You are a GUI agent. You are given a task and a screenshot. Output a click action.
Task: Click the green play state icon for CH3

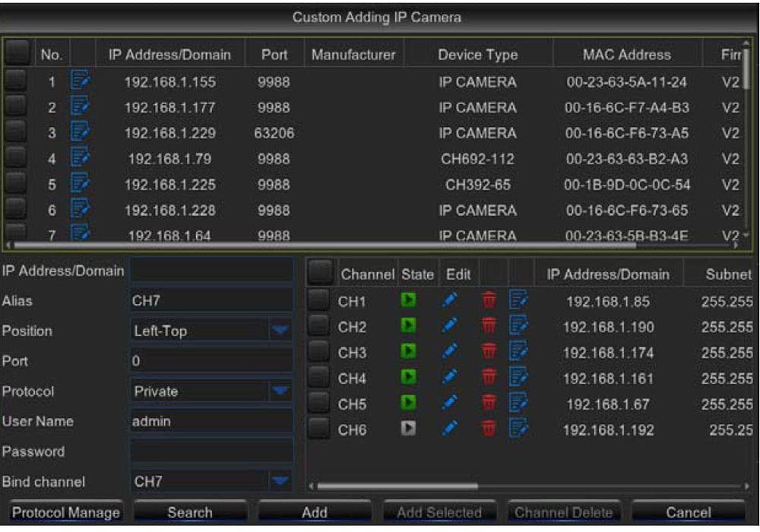[408, 351]
